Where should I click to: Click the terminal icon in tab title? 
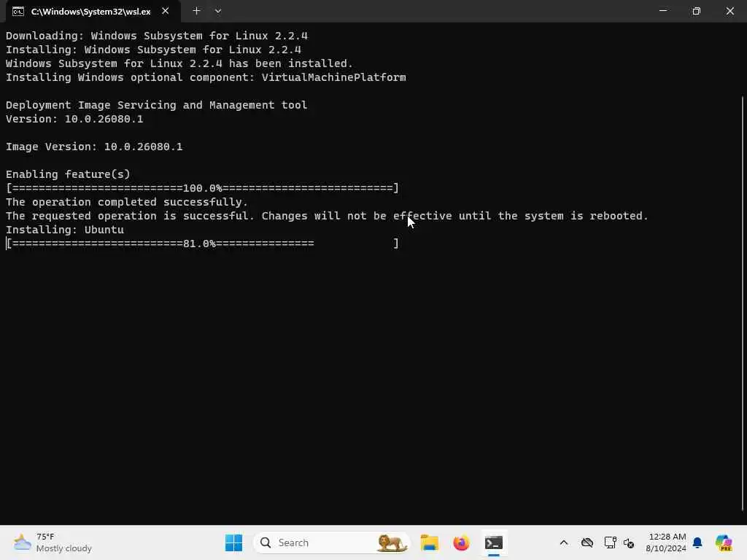pyautogui.click(x=18, y=12)
